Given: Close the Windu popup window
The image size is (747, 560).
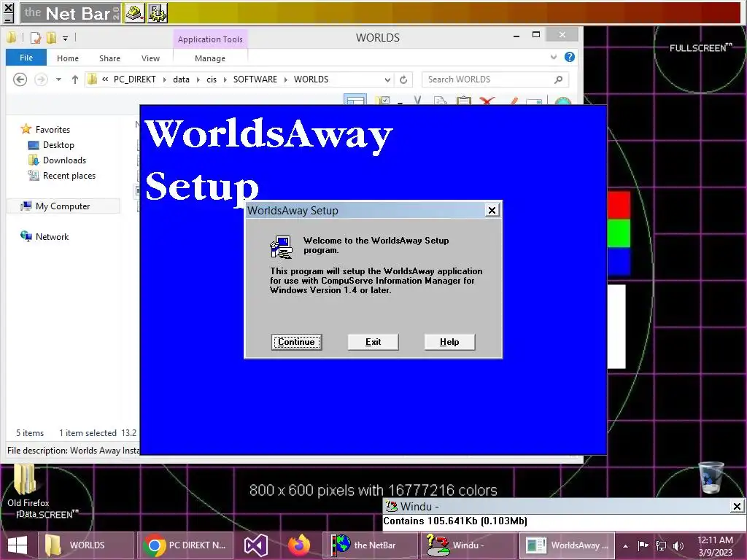Looking at the screenshot, I should [737, 506].
